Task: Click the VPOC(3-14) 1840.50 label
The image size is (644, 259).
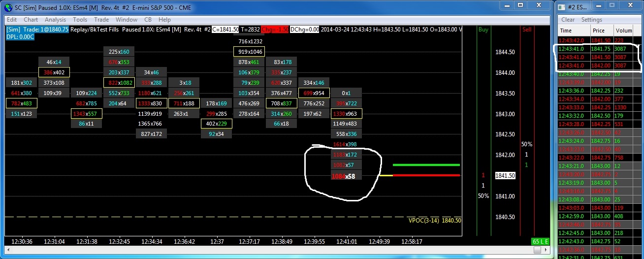Action: coord(435,221)
